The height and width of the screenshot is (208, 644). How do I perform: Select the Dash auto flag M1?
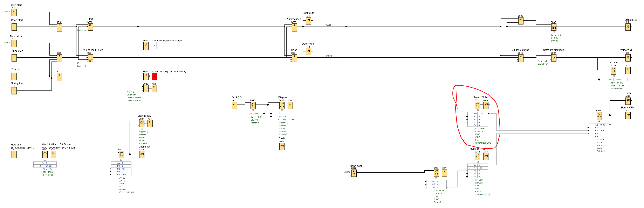click(x=309, y=21)
